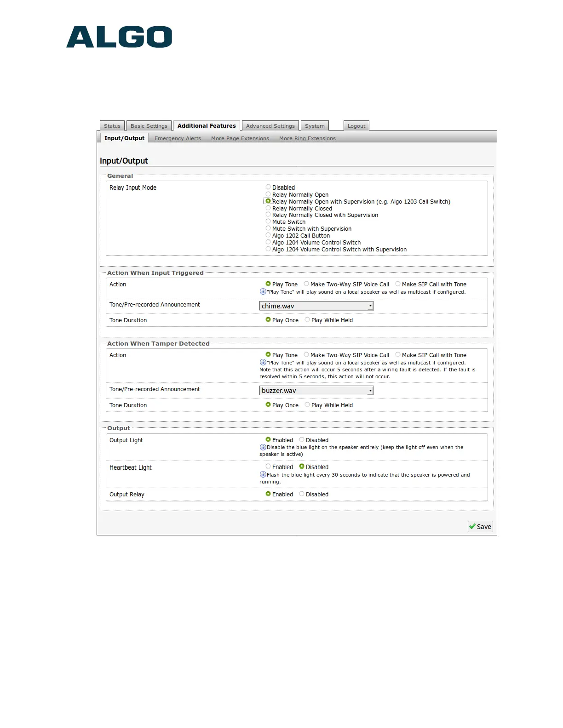Click the info icon under Action When Input Triggered
The height and width of the screenshot is (728, 563).
click(263, 291)
